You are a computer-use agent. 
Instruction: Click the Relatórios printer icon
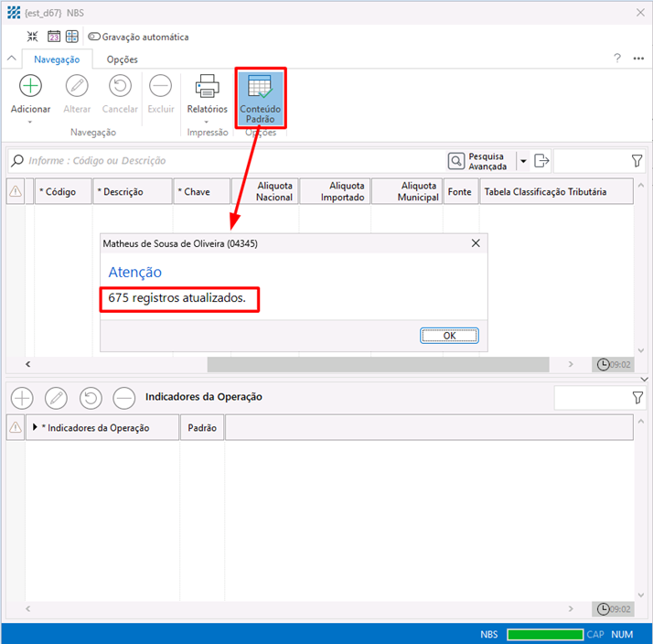[x=207, y=87]
